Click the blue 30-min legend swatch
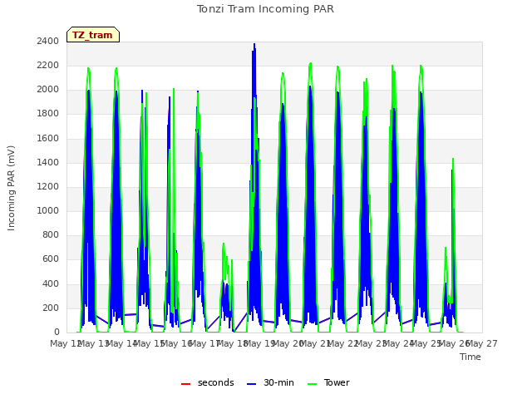The height and width of the screenshot is (399, 532). point(251,384)
